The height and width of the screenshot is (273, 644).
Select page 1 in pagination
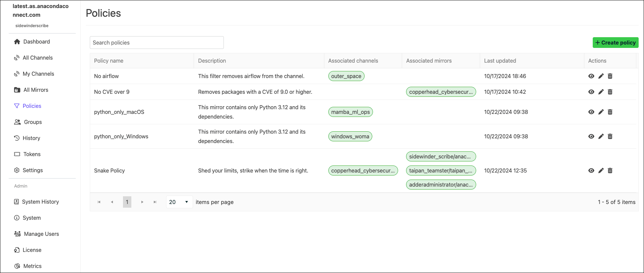tap(127, 202)
